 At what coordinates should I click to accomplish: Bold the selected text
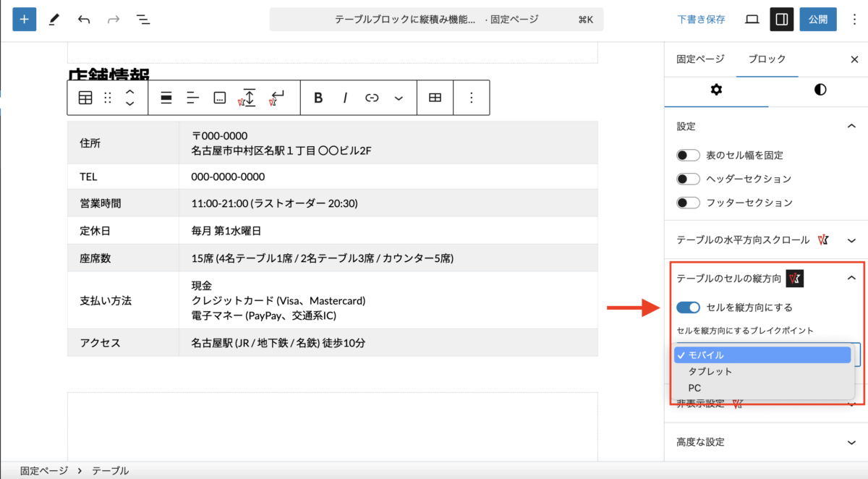tap(318, 97)
